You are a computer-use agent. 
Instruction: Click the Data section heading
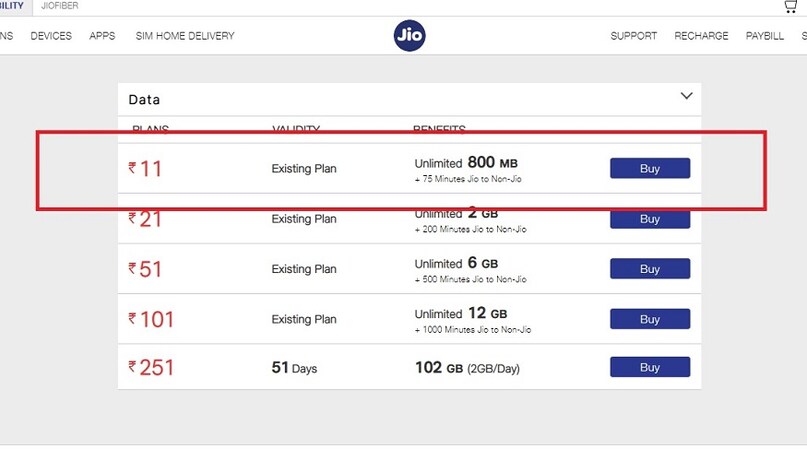point(144,100)
